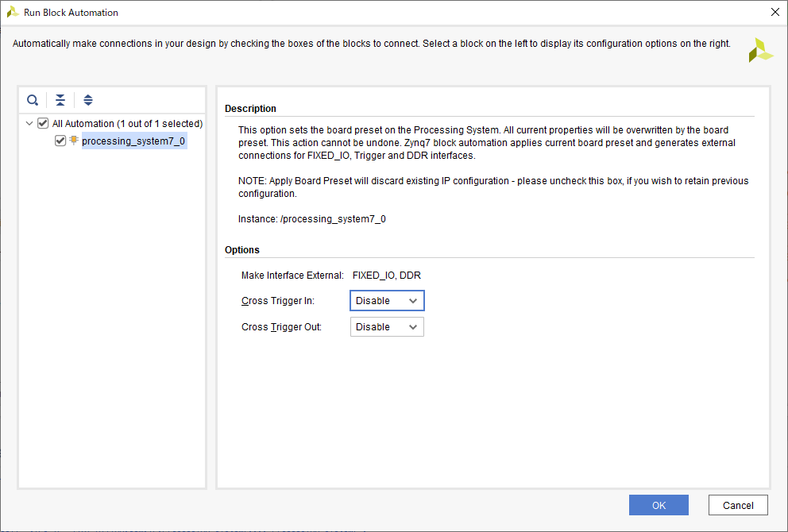
Task: Click the Description section heading
Action: point(250,109)
